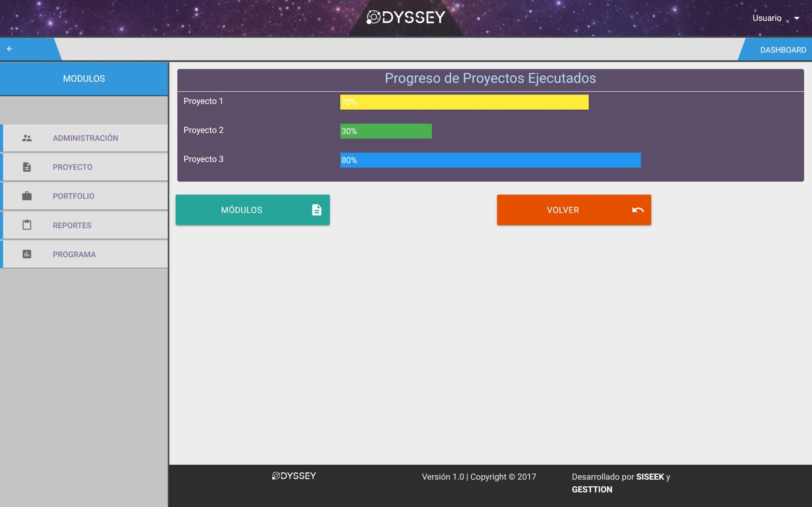This screenshot has width=812, height=507.
Task: Click the footer Odyssey logo
Action: click(x=294, y=476)
